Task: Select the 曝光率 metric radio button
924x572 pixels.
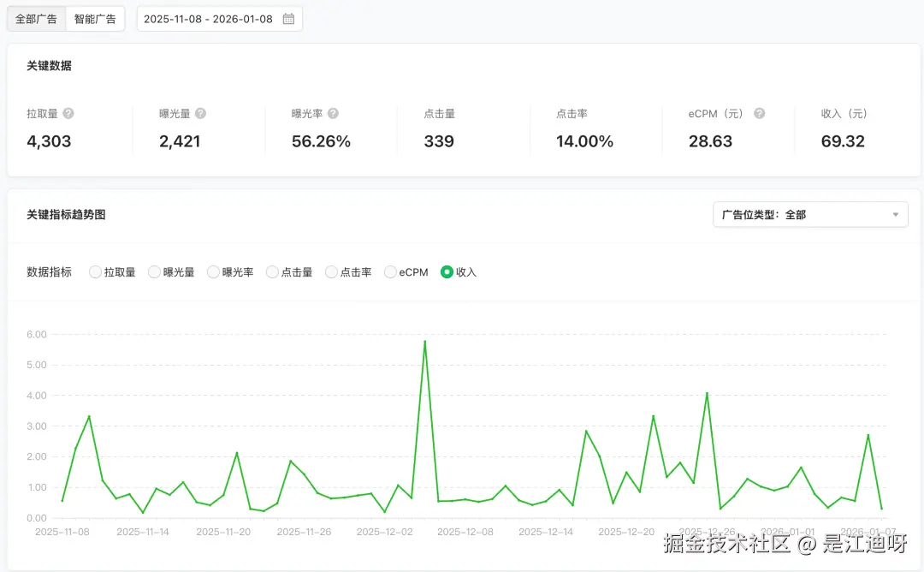Action: [213, 271]
